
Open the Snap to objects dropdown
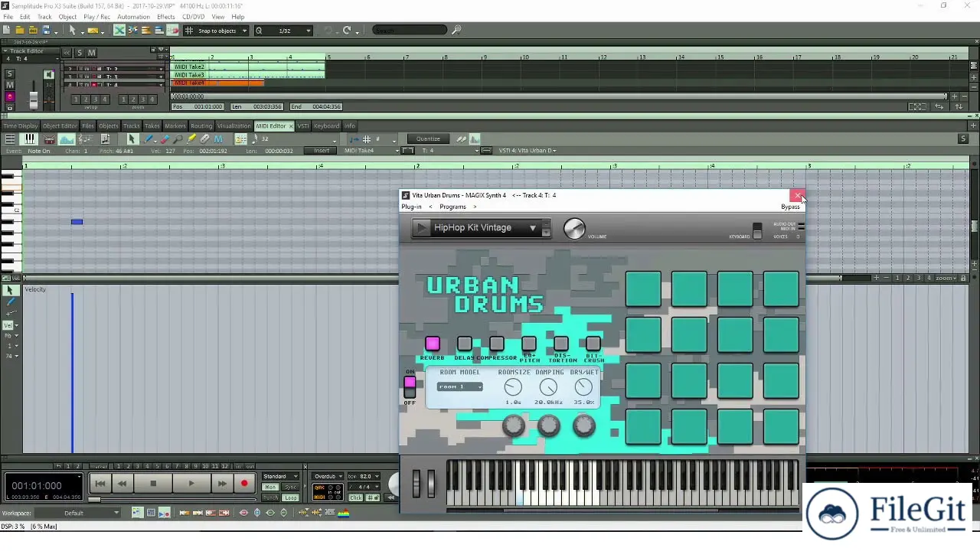pyautogui.click(x=216, y=31)
